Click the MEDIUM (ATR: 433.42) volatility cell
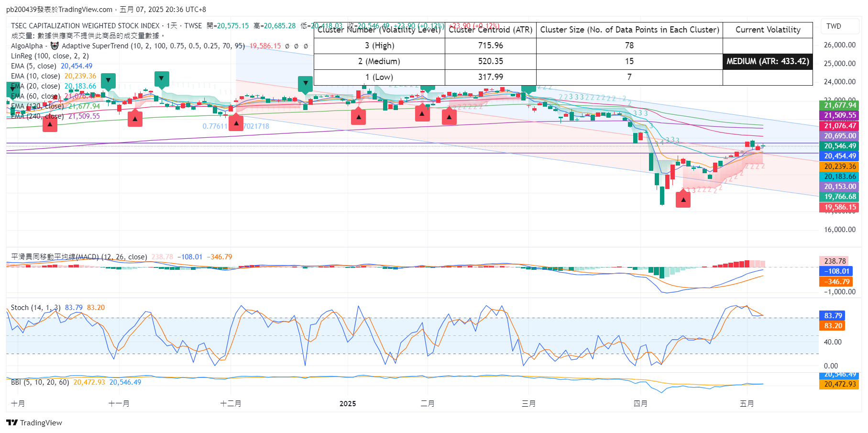 [x=768, y=61]
